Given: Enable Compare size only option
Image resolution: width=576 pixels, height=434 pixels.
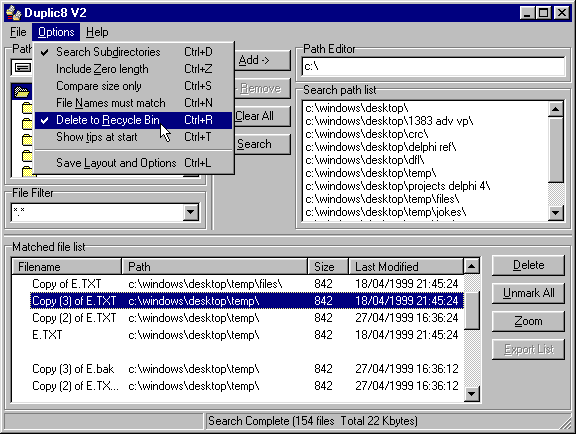Looking at the screenshot, I should click(x=134, y=86).
